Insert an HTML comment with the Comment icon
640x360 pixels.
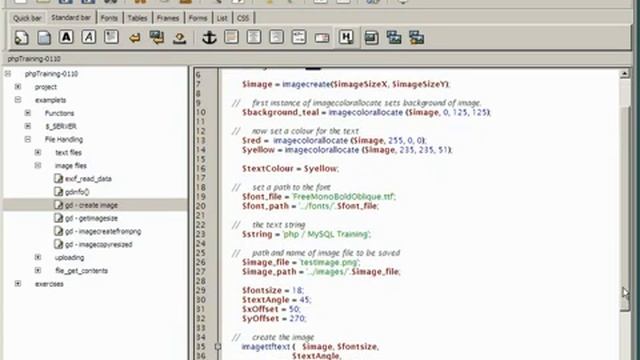pyautogui.click(x=299, y=38)
